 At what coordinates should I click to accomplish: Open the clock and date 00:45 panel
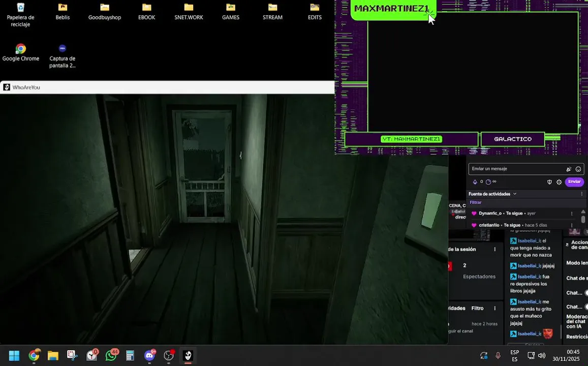click(566, 355)
